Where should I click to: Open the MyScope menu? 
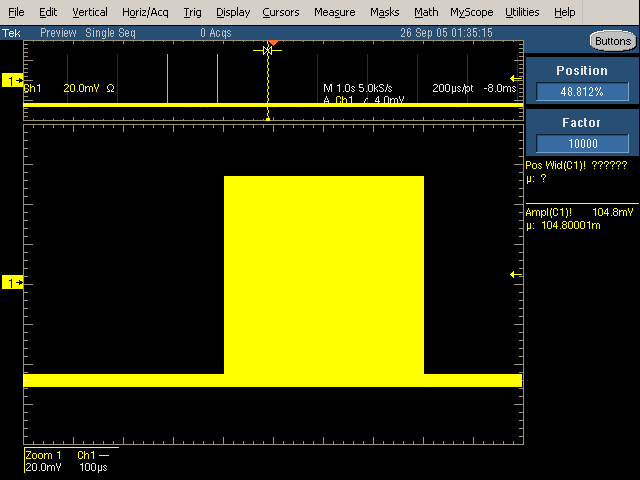click(x=471, y=12)
